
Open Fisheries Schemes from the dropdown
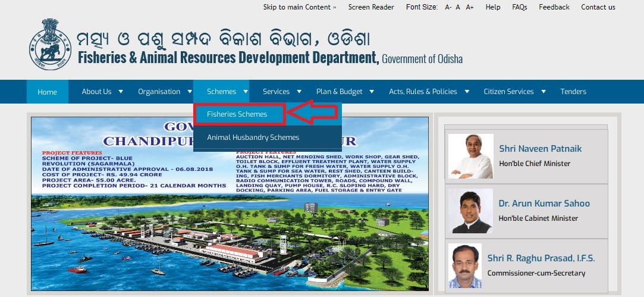237,114
